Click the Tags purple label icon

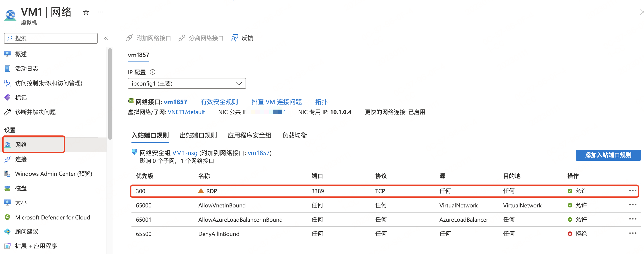(8, 98)
